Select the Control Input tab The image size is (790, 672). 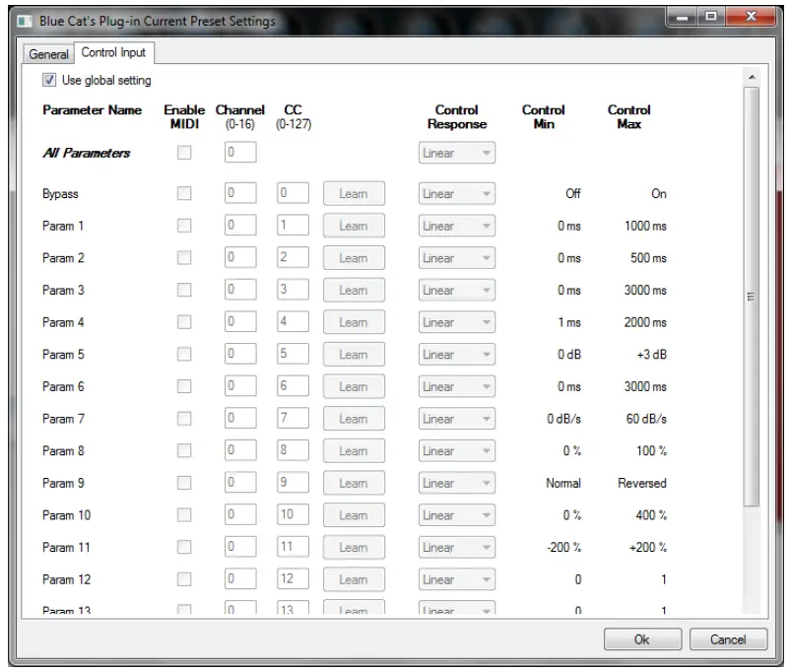click(111, 55)
